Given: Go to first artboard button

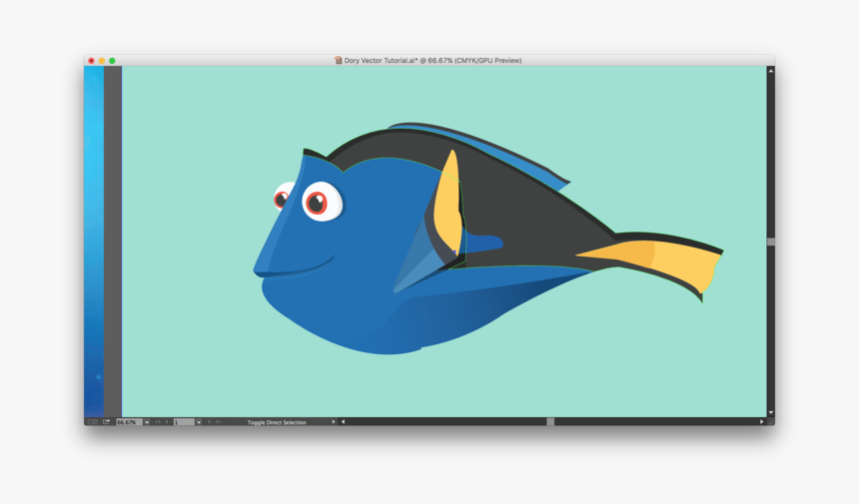Looking at the screenshot, I should (158, 422).
